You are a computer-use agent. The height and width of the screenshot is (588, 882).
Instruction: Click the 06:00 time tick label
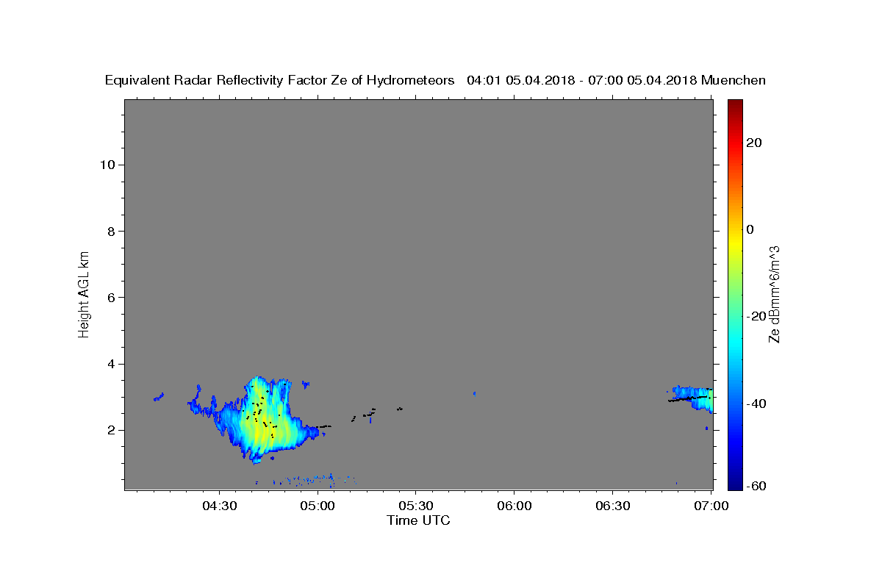[514, 506]
